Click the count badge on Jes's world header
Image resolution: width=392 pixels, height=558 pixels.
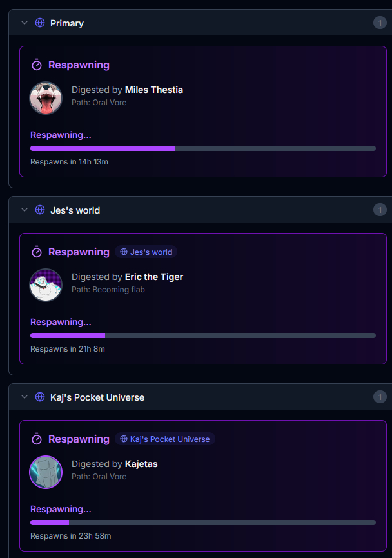(380, 210)
